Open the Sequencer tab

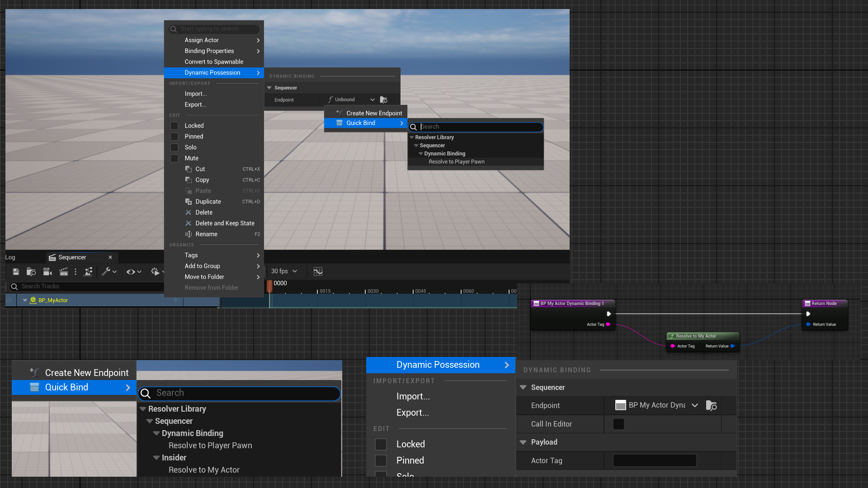[72, 258]
